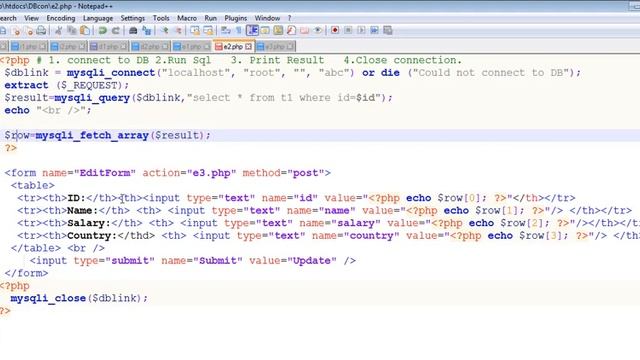Close the e3.php tab
640x360 pixels.
click(x=290, y=47)
